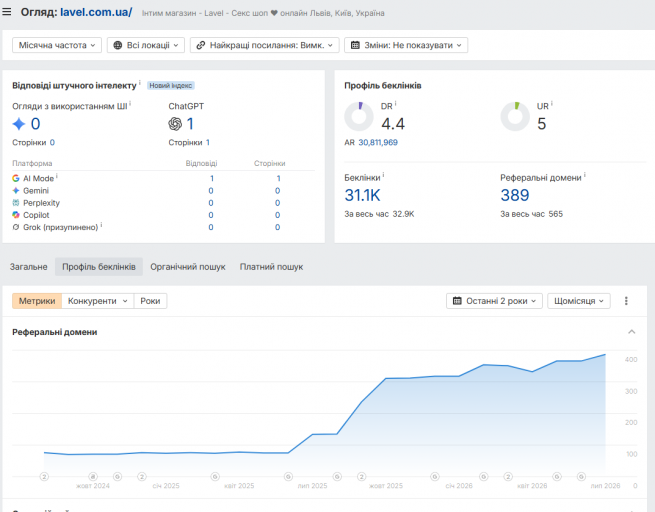The height and width of the screenshot is (512, 655).
Task: Click the Perplexity platform icon
Action: pyautogui.click(x=16, y=203)
